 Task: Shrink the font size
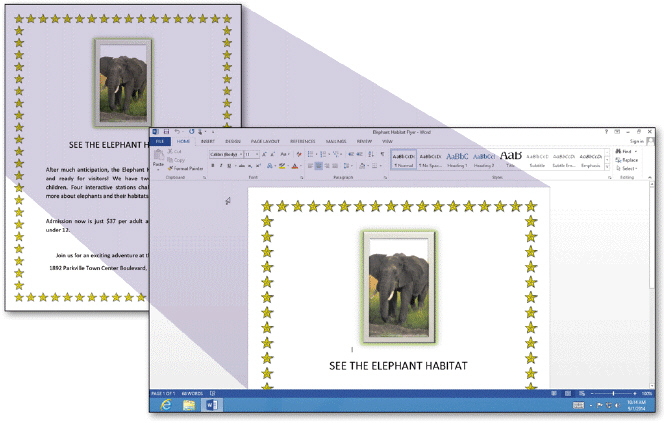(273, 154)
